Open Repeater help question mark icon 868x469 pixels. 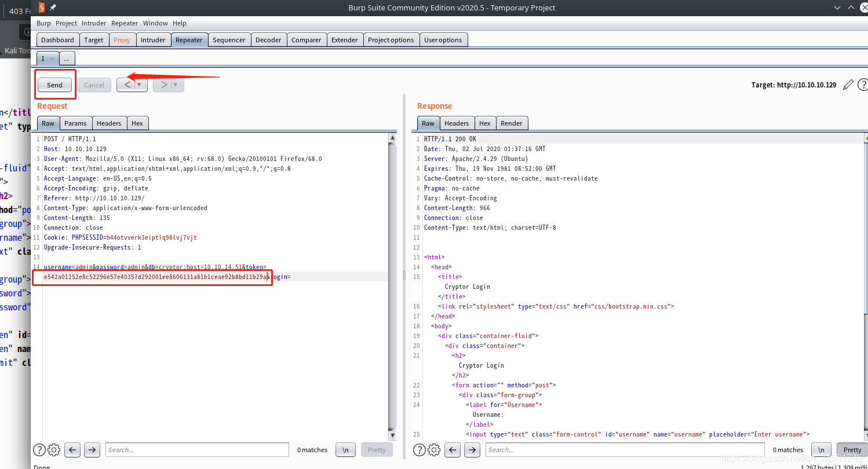coord(863,85)
